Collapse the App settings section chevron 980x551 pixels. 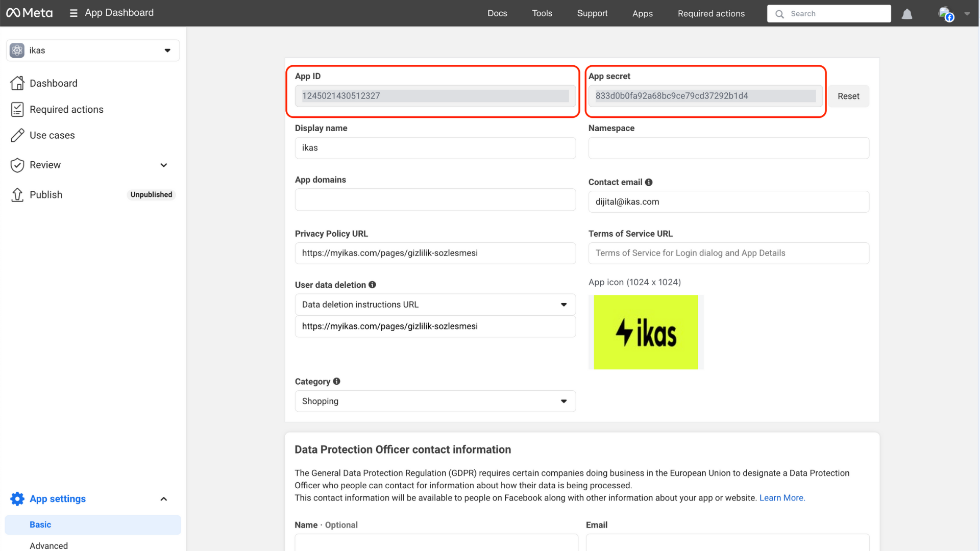(x=164, y=498)
